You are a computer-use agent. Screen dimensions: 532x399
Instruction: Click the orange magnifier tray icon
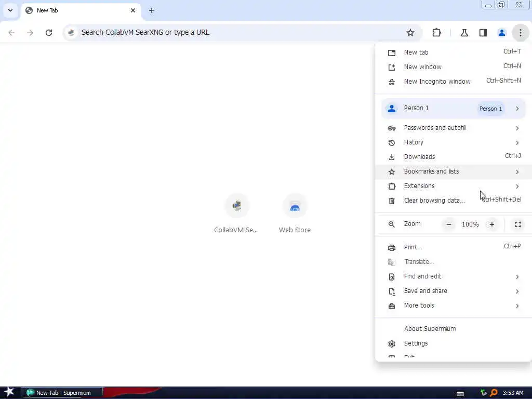point(494,393)
